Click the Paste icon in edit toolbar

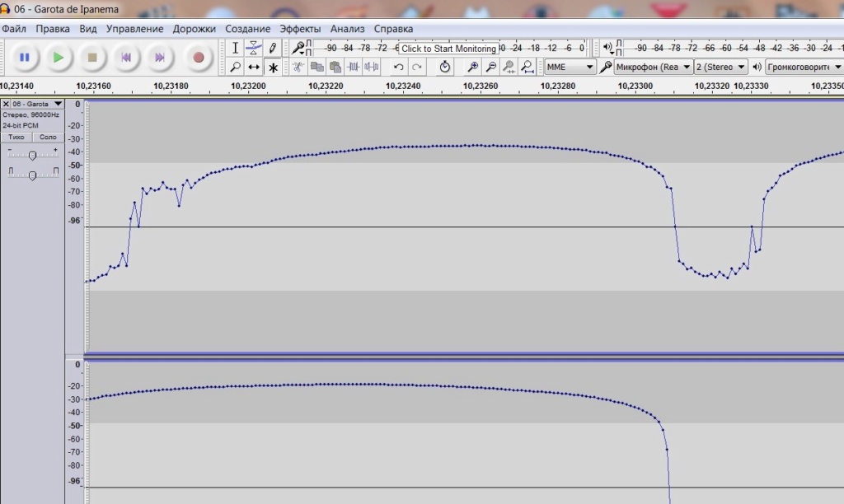click(x=335, y=67)
